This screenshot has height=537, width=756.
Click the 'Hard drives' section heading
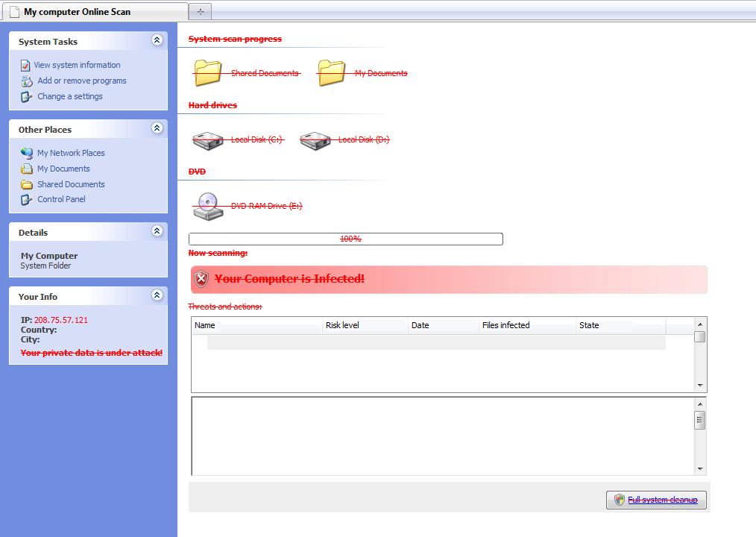[212, 105]
